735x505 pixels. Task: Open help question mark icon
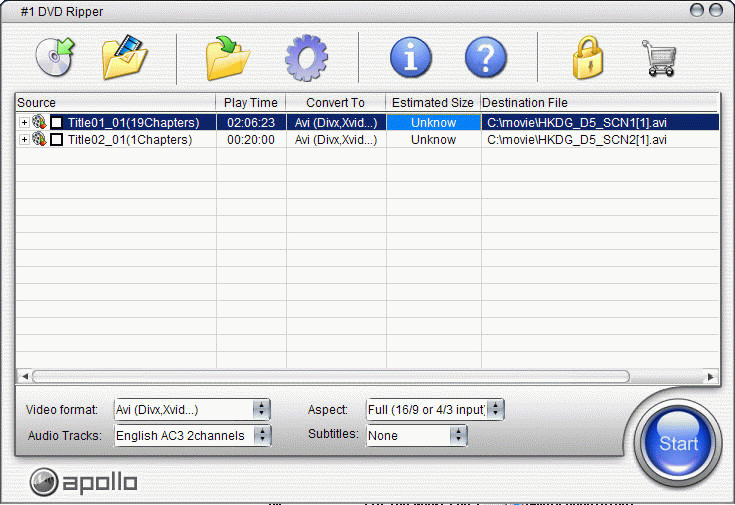pos(486,58)
